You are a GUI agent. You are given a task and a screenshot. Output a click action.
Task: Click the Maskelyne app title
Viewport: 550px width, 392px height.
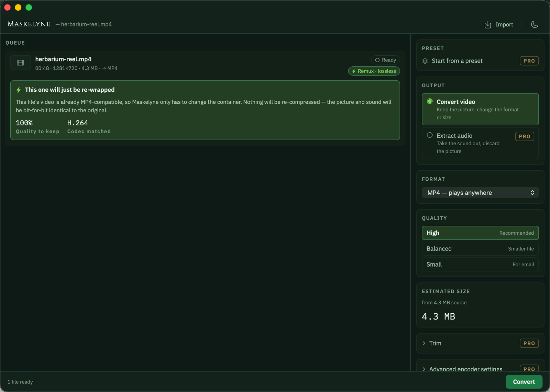[29, 24]
